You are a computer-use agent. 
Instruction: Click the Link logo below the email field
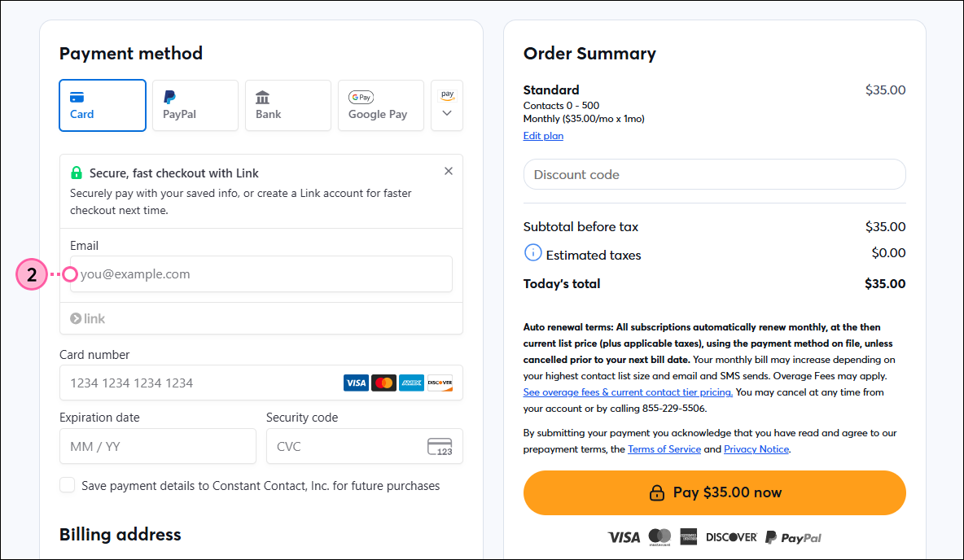87,317
